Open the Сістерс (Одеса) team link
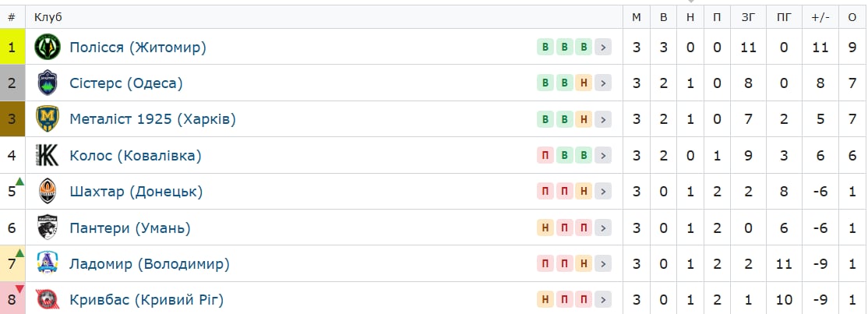This screenshot has height=314, width=868. click(126, 83)
